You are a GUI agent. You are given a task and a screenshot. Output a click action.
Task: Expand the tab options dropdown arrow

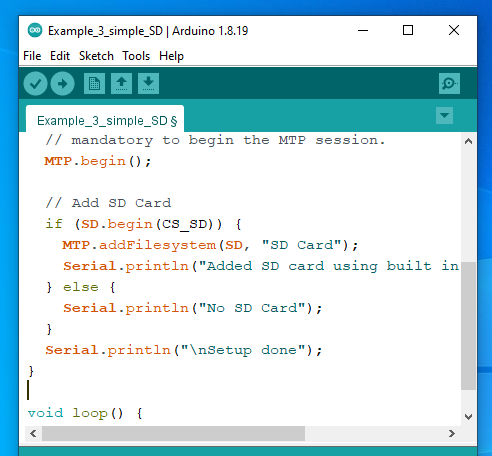tap(444, 116)
